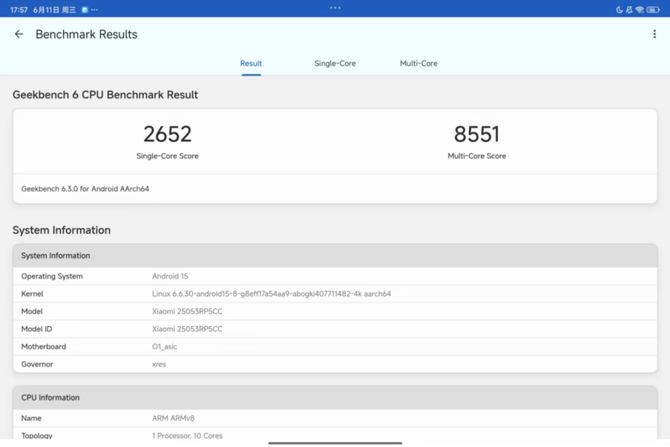This screenshot has height=447, width=670.
Task: Tap the Wi-Fi icon in status bar
Action: (640, 9)
